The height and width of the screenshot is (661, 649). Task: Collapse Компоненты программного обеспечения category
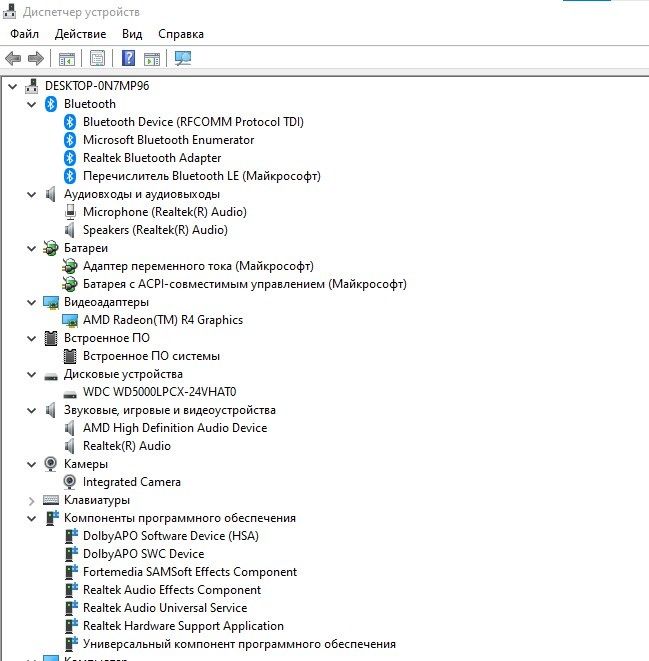(x=32, y=519)
